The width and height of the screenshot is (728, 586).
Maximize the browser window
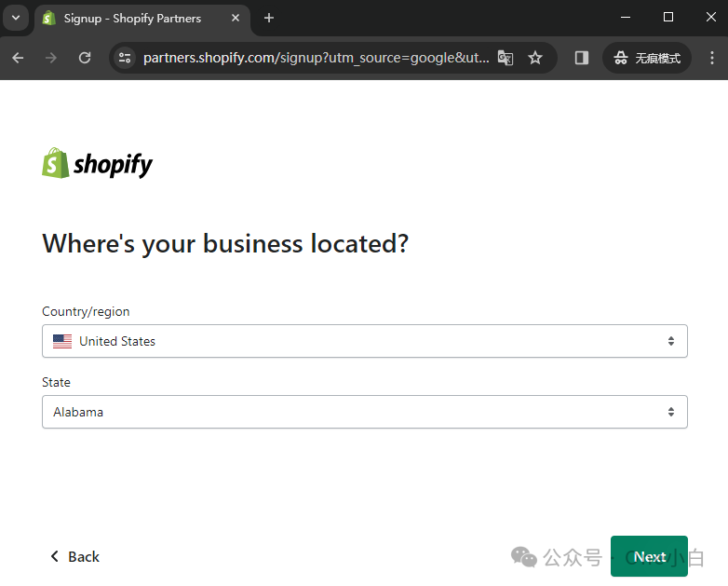point(668,18)
